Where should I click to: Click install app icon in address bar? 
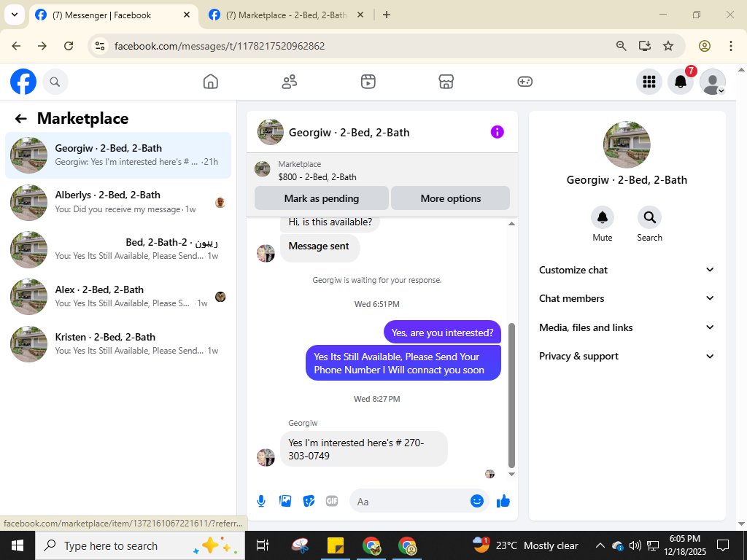pyautogui.click(x=645, y=46)
